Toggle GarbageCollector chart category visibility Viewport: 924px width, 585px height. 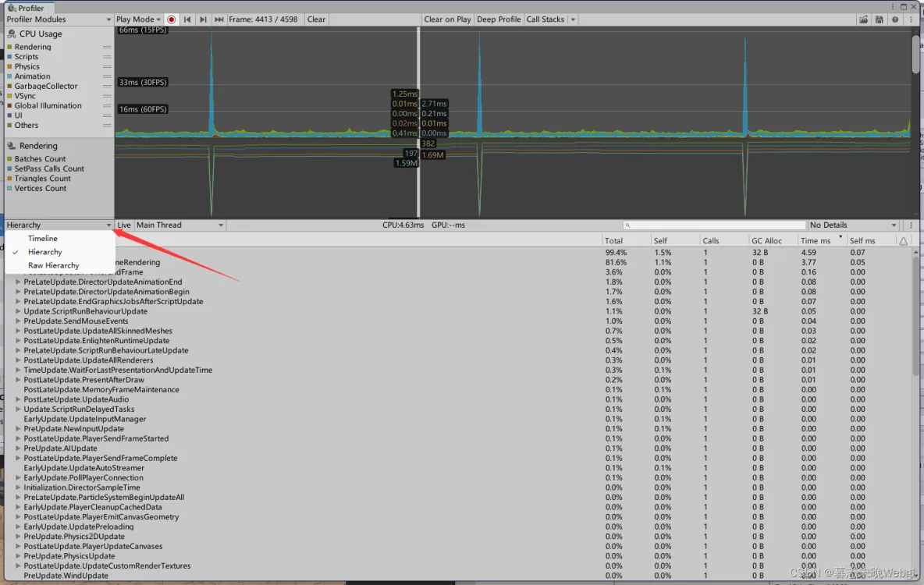9,86
